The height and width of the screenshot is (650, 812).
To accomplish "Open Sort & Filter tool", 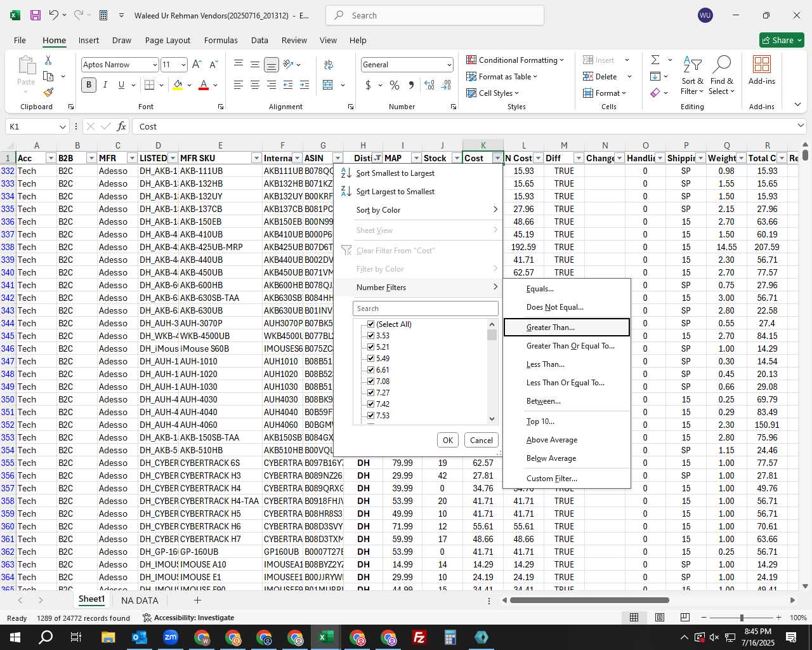I will [692, 76].
